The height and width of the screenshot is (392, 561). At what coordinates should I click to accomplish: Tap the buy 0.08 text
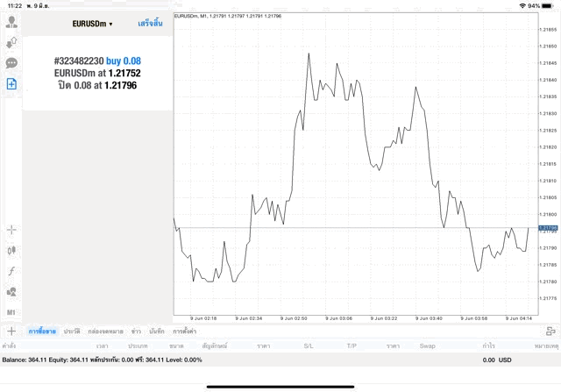[x=124, y=61]
